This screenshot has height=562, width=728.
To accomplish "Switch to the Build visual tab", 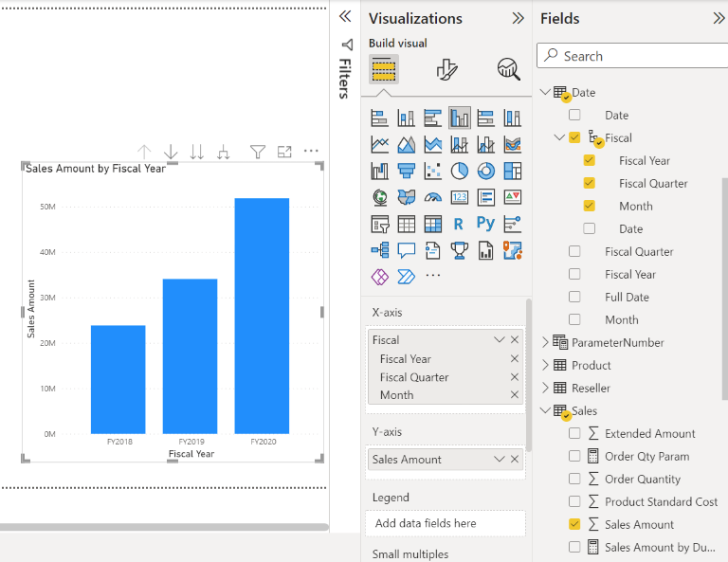I will tap(384, 69).
